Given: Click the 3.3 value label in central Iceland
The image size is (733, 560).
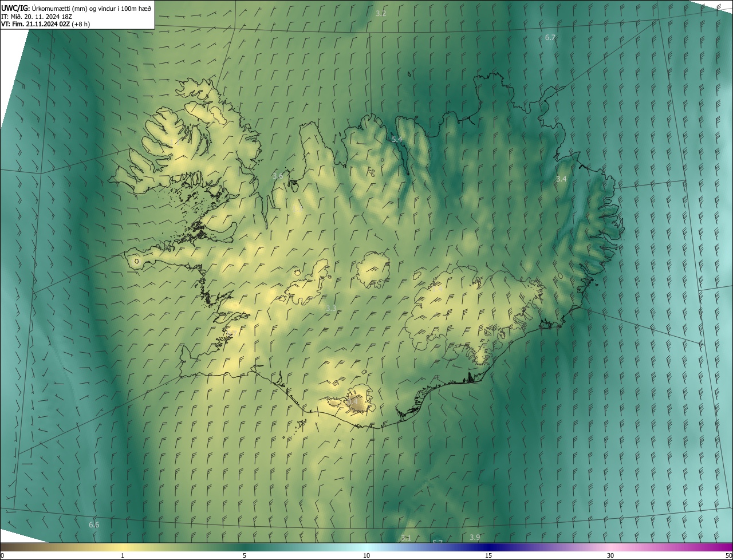Looking at the screenshot, I should click(x=331, y=309).
